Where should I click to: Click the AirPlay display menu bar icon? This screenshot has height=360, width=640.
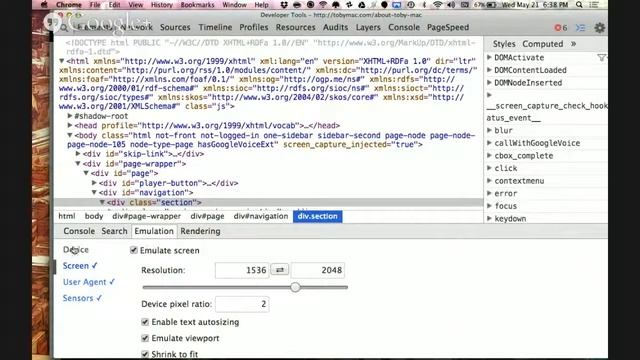(396, 5)
